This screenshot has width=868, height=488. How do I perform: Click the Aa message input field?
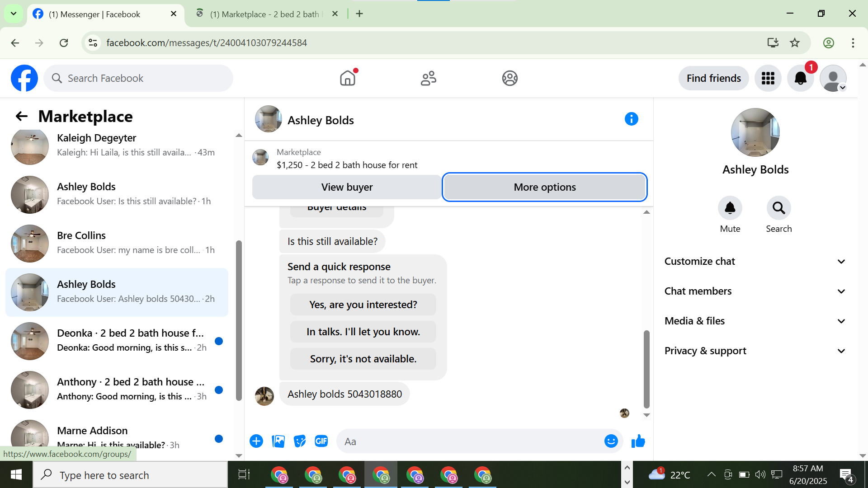point(470,441)
